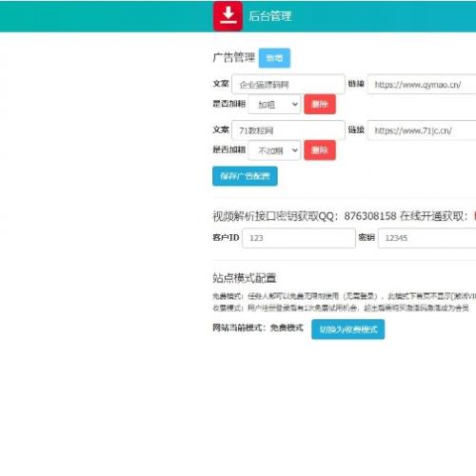476x476 pixels.
Task: Click the 切换为收费模式 button
Action: 348,329
